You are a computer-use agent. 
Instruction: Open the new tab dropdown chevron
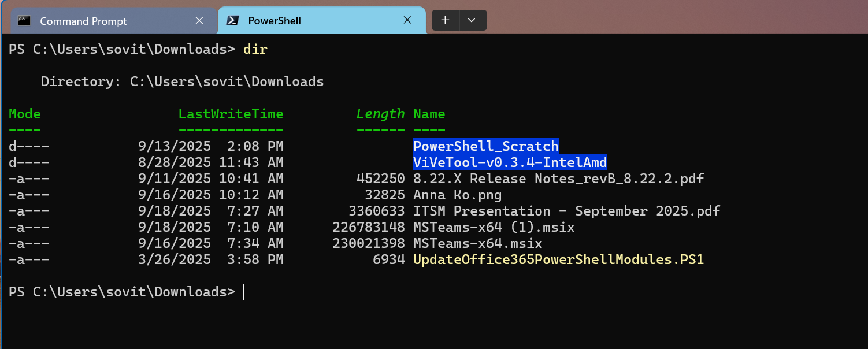473,20
